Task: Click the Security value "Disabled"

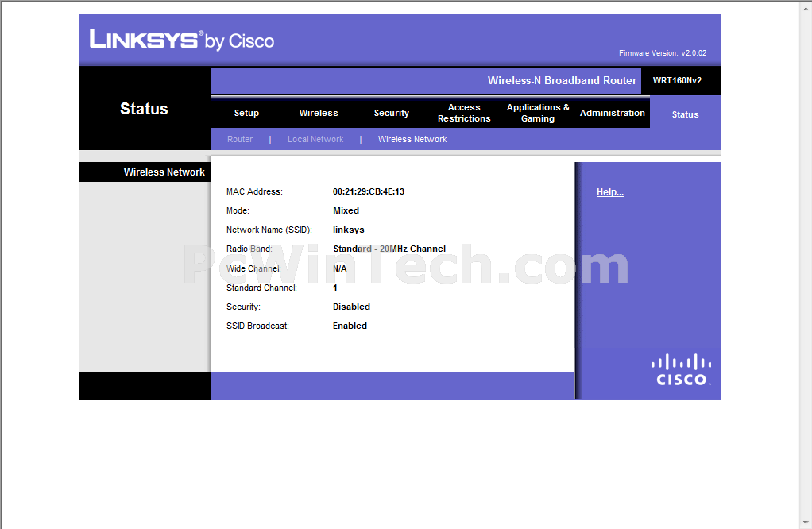Action: 352,307
